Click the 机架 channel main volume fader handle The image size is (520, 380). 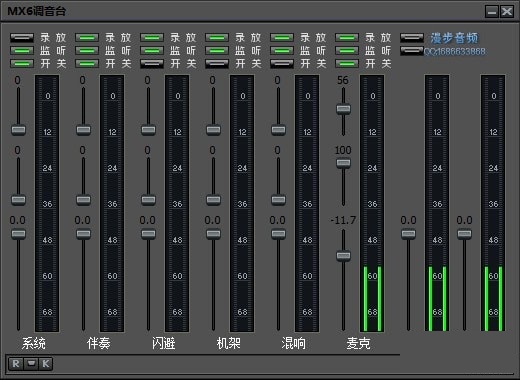click(x=213, y=234)
